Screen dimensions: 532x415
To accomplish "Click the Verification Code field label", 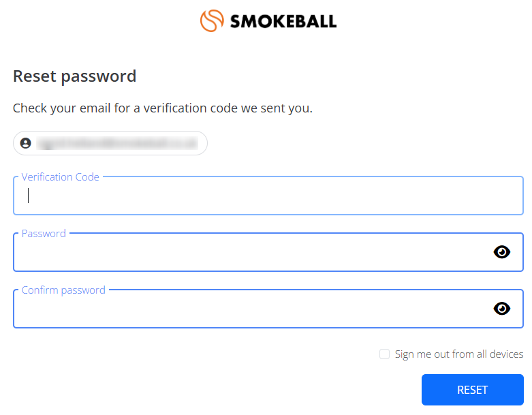I will pyautogui.click(x=61, y=176).
